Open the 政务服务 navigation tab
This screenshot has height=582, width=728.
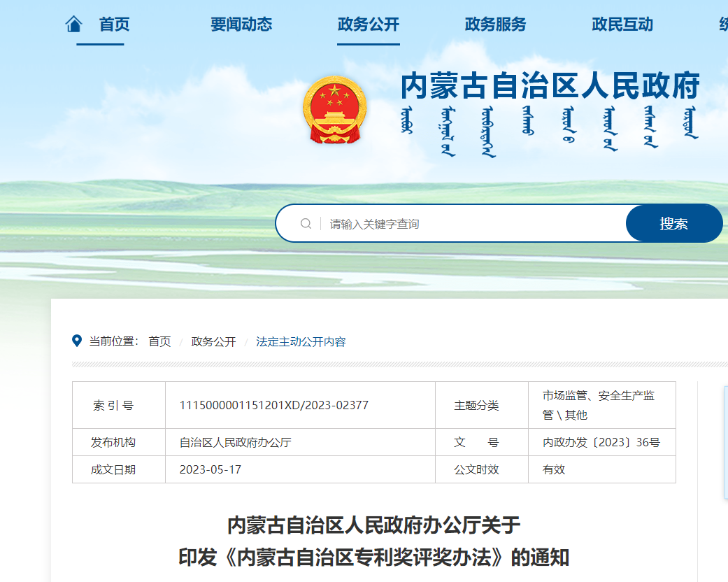(x=495, y=24)
